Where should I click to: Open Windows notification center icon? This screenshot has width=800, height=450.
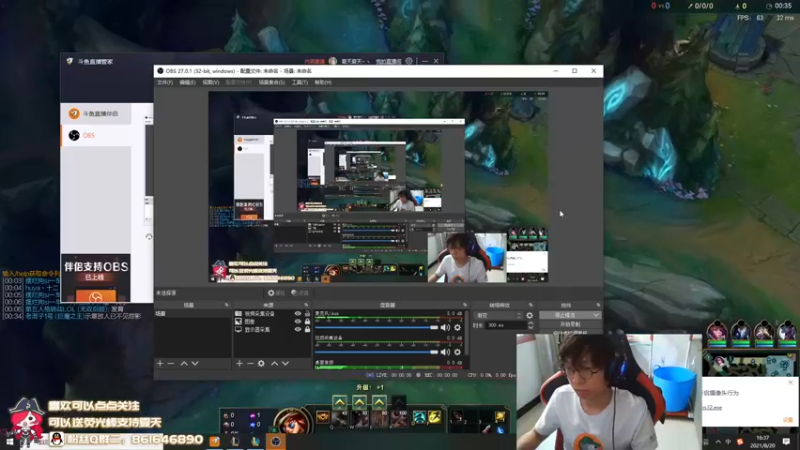[786, 442]
